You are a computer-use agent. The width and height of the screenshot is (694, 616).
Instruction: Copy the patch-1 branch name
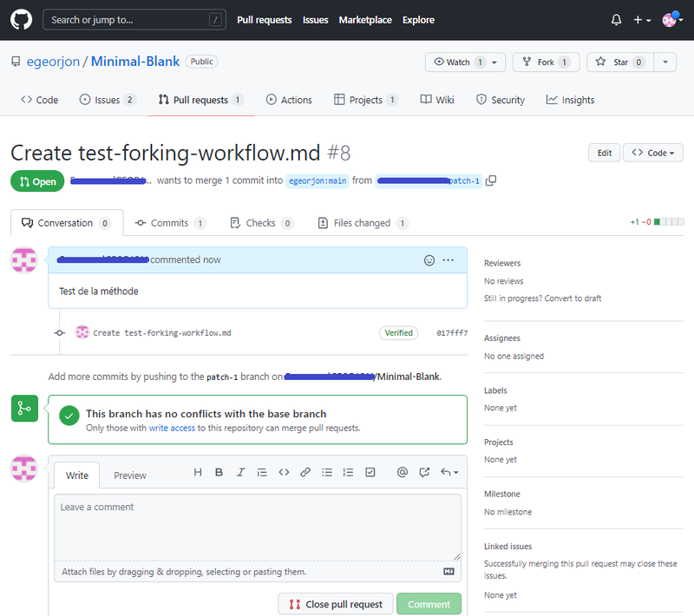[490, 180]
